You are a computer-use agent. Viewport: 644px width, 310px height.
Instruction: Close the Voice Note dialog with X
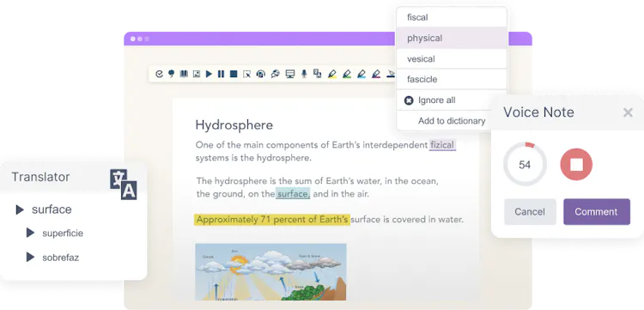[x=628, y=112]
